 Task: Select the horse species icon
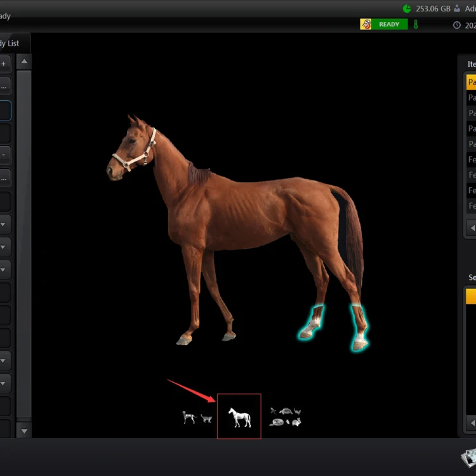pyautogui.click(x=239, y=417)
